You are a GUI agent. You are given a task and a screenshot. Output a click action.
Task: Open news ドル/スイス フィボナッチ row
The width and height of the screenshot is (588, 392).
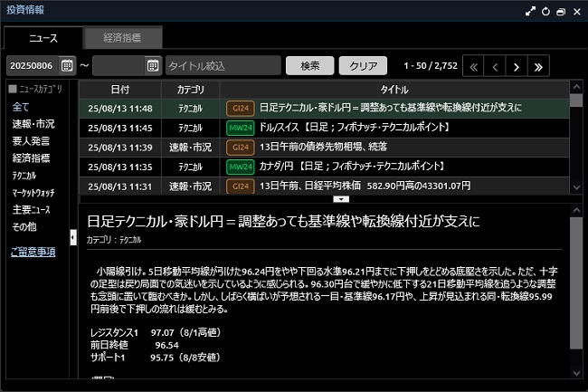coord(325,128)
